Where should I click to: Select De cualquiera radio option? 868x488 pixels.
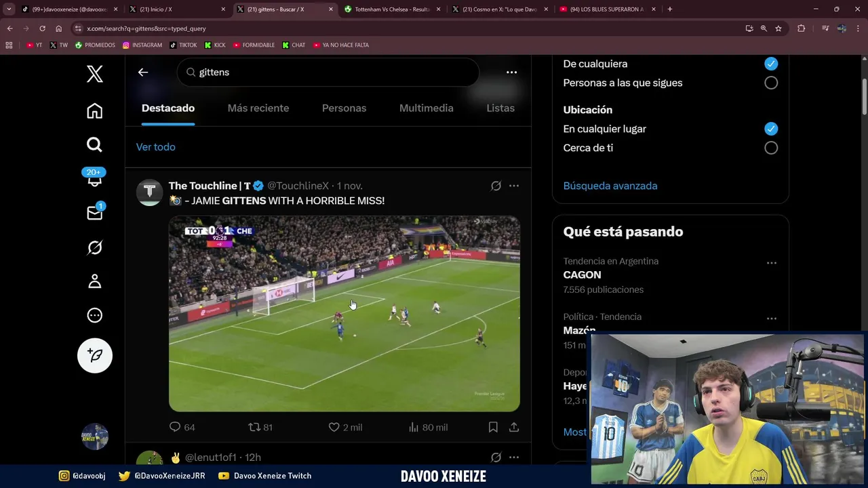(771, 64)
